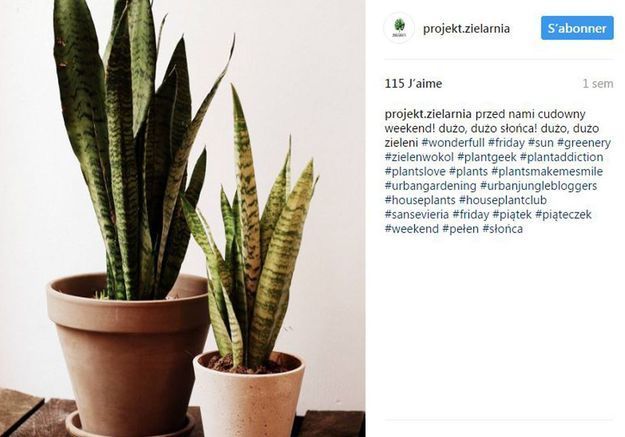Open the 1 sem timestamp
This screenshot has height=437, width=625.
597,84
